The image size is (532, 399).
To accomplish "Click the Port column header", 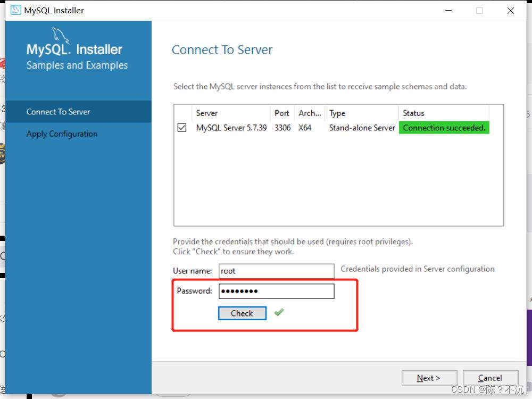I will pyautogui.click(x=282, y=113).
